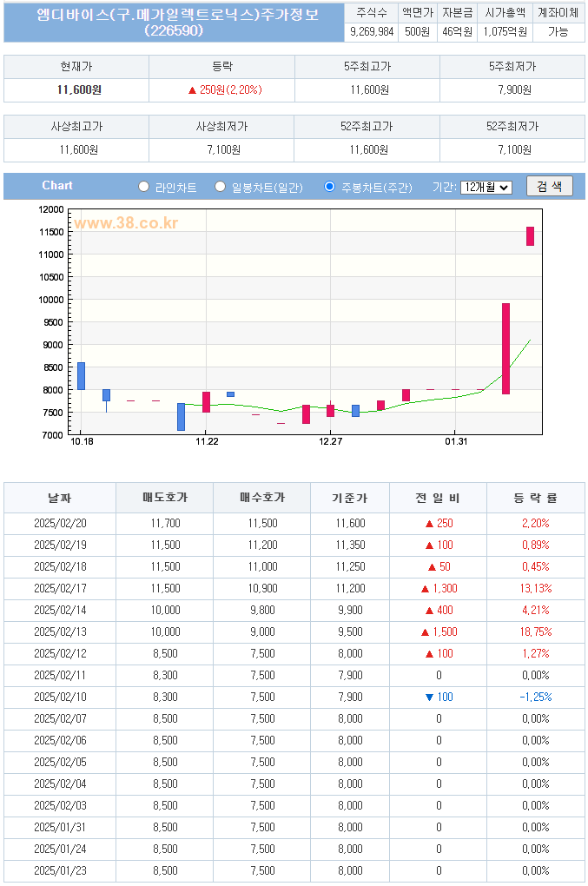Click the date 2025/02/17 cell

[x=61, y=588]
